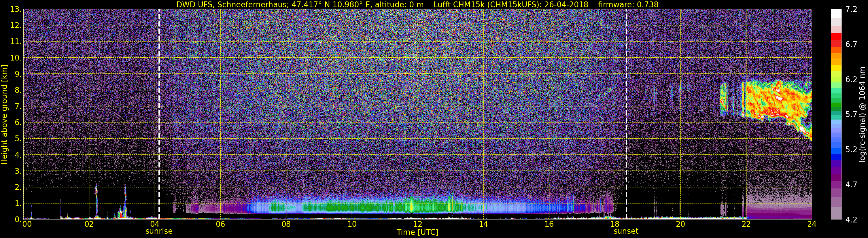Click the white dashed sunset line
The width and height of the screenshot is (868, 238).
coord(626,114)
